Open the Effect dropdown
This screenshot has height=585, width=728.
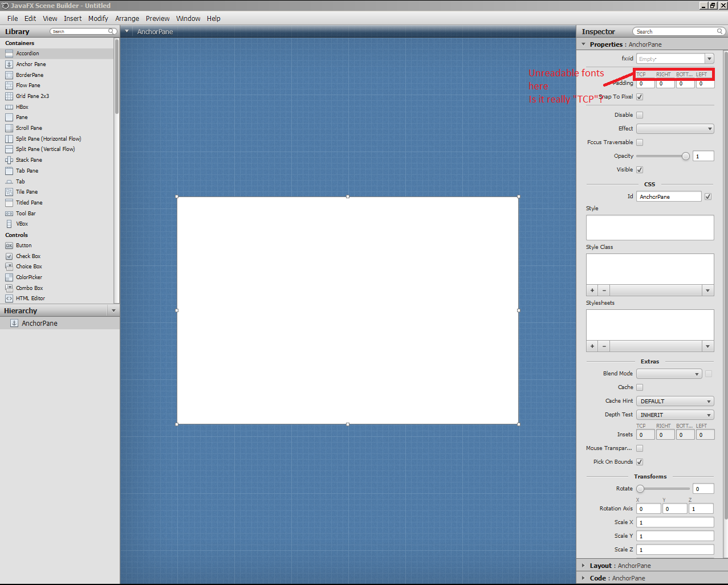[x=675, y=129]
